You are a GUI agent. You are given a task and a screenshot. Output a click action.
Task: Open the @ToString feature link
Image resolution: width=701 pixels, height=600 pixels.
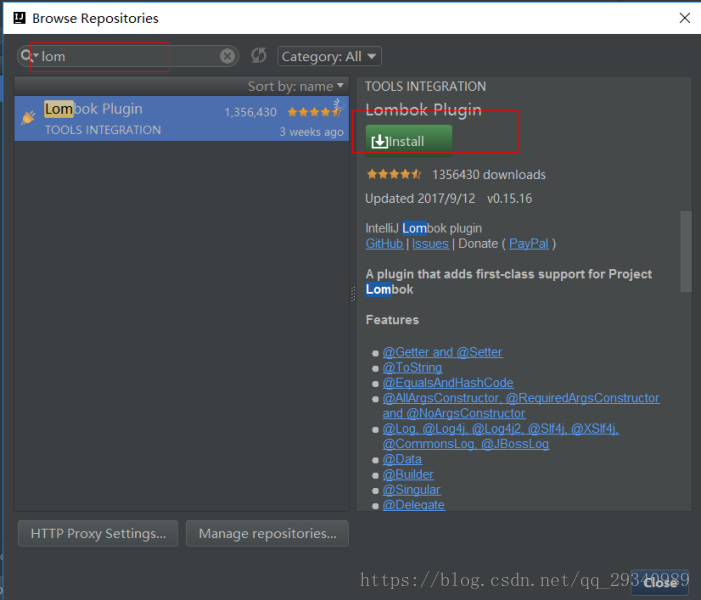[412, 368]
